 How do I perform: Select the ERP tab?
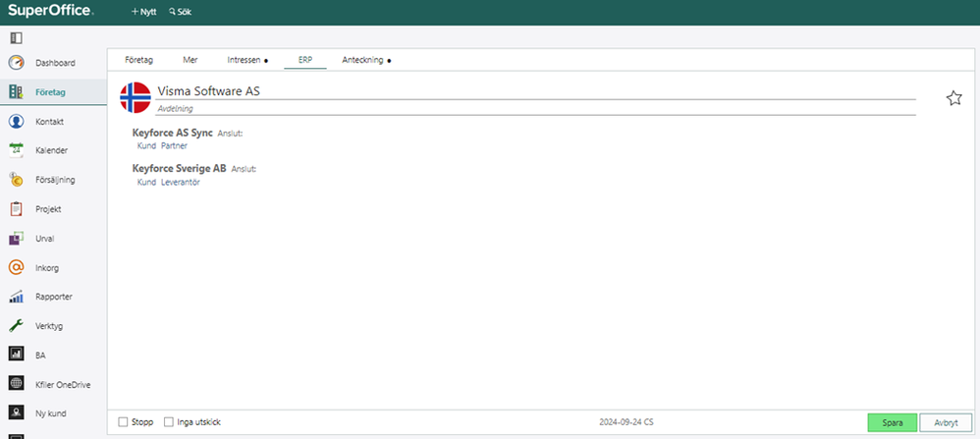pyautogui.click(x=305, y=60)
